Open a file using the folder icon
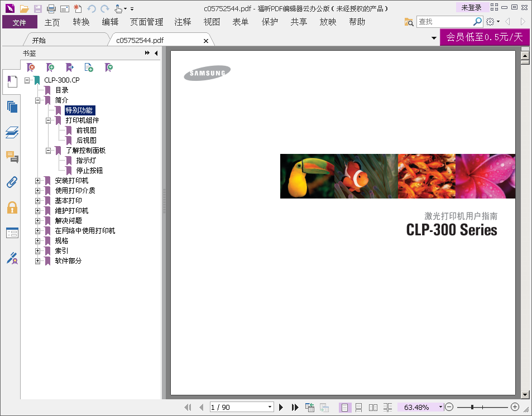This screenshot has width=532, height=416. [24, 9]
